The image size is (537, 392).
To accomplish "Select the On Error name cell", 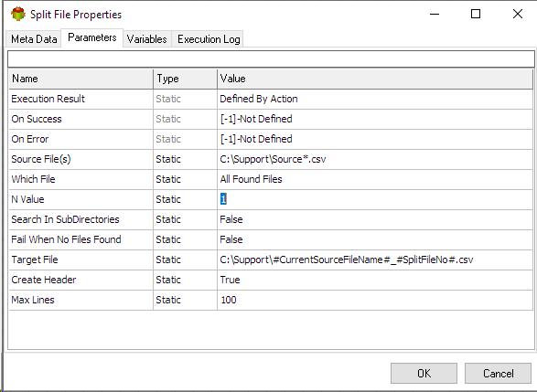I will click(81, 139).
